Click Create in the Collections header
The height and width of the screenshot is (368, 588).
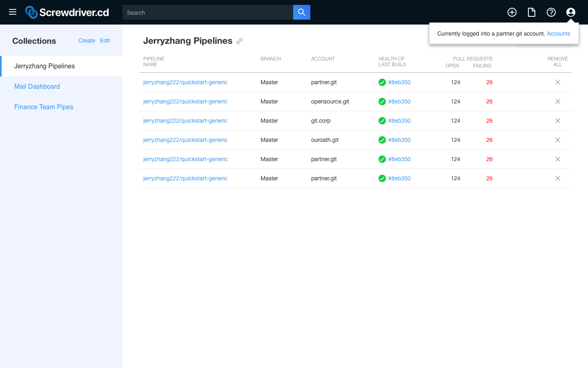pyautogui.click(x=87, y=40)
